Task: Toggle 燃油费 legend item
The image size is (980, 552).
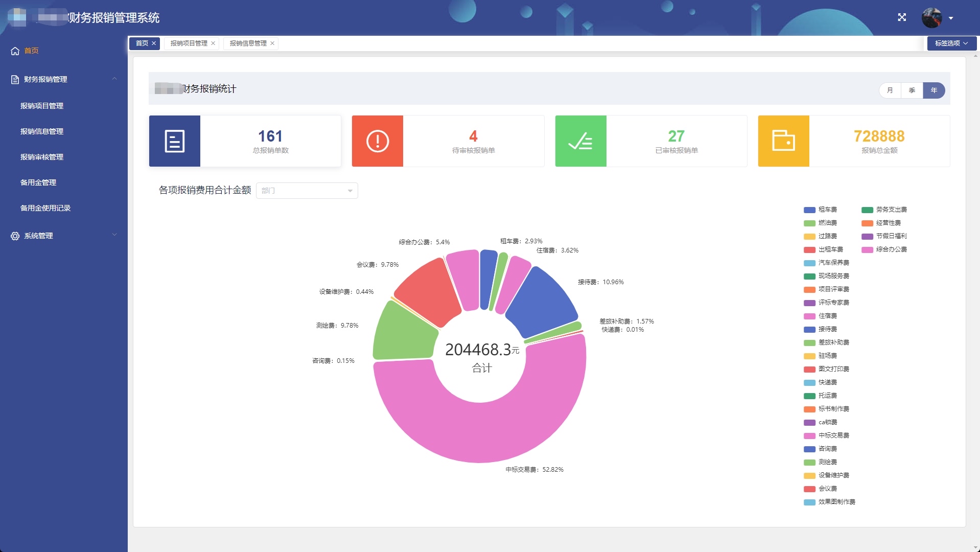Action: (x=821, y=223)
